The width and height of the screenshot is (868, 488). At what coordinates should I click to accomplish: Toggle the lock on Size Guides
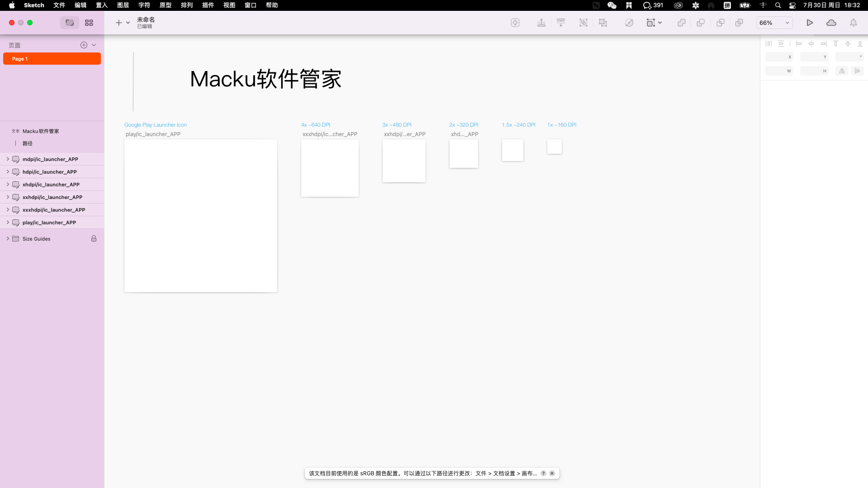[x=94, y=238]
